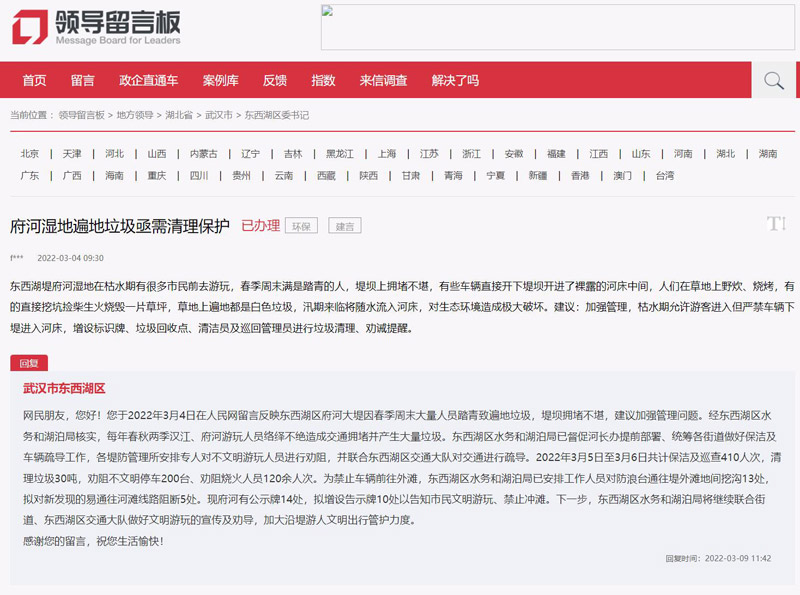
Task: Select 黑龙江 in the region list
Action: click(339, 154)
